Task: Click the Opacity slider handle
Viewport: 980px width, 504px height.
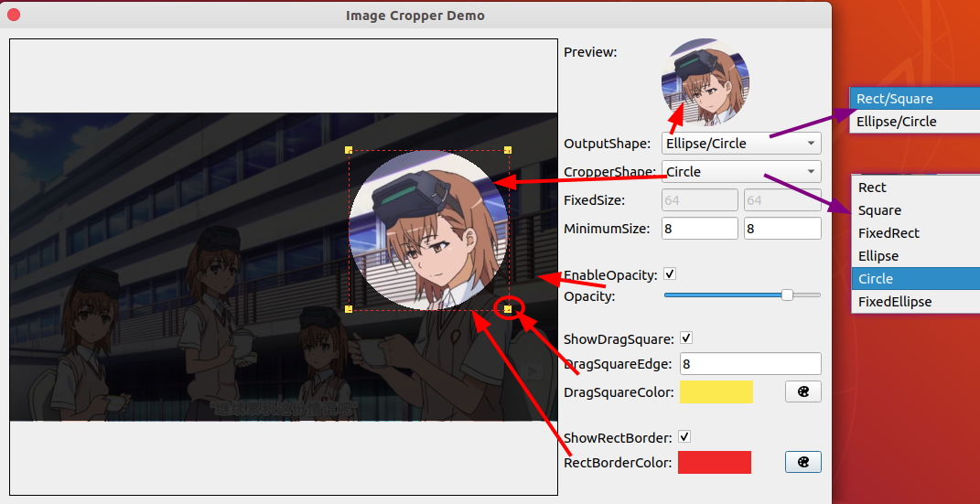Action: (x=787, y=295)
